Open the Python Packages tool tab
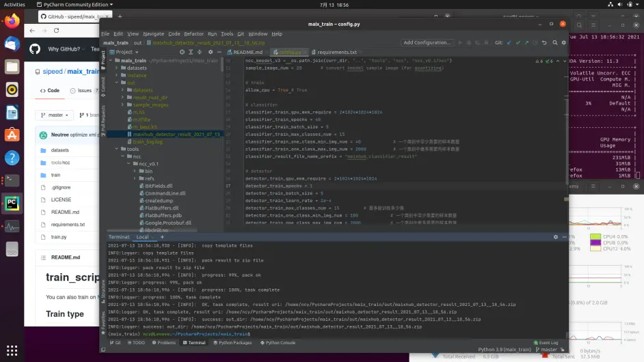The height and width of the screenshot is (362, 644). [x=232, y=343]
